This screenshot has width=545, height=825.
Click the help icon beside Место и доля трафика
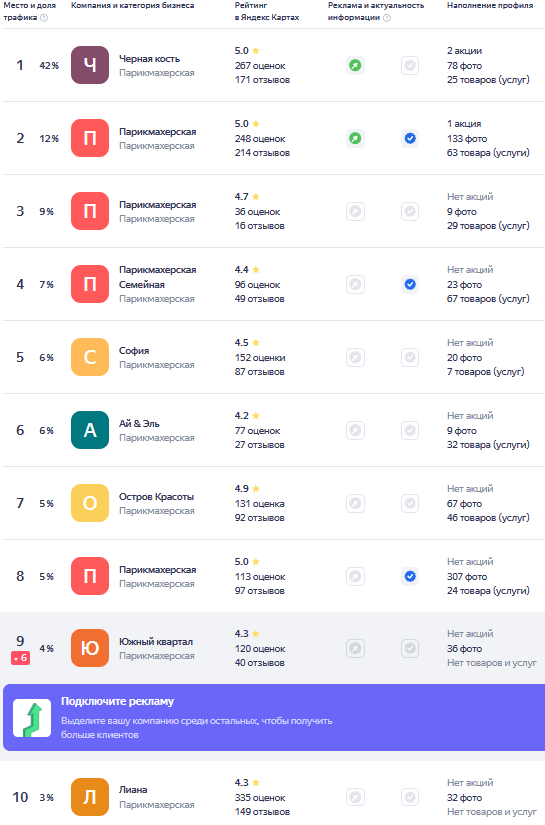44,18
